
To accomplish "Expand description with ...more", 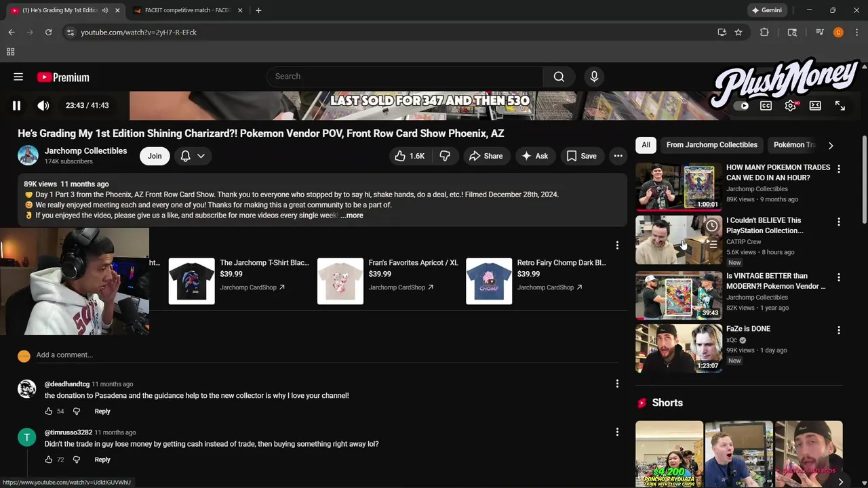I will (x=351, y=216).
